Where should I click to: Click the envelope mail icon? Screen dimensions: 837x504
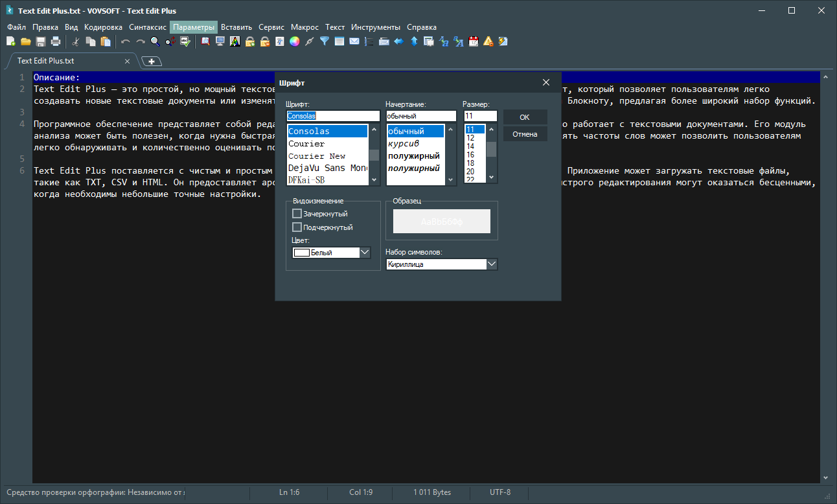click(x=354, y=41)
